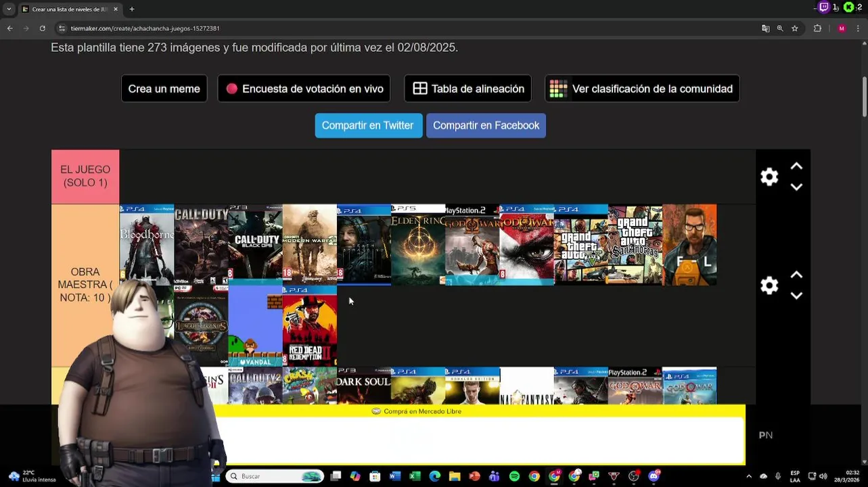Click the OBRA MAESTRA tier label
The image size is (868, 487).
pyautogui.click(x=85, y=285)
